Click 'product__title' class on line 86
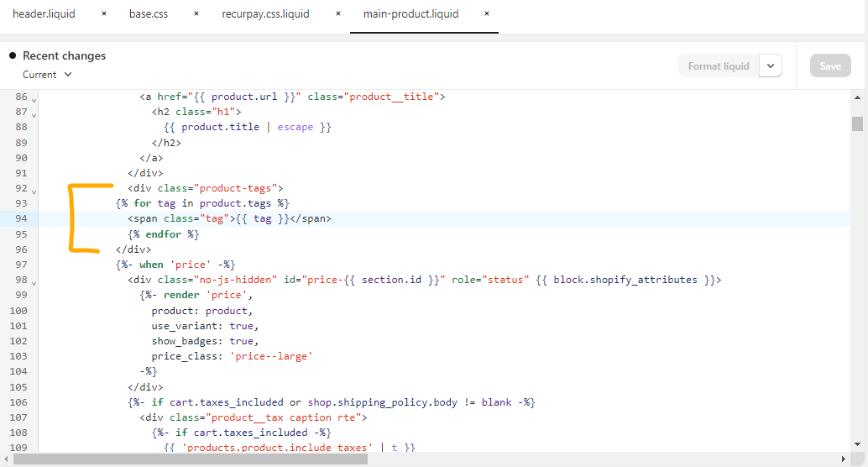This screenshot has width=868, height=467. point(392,97)
